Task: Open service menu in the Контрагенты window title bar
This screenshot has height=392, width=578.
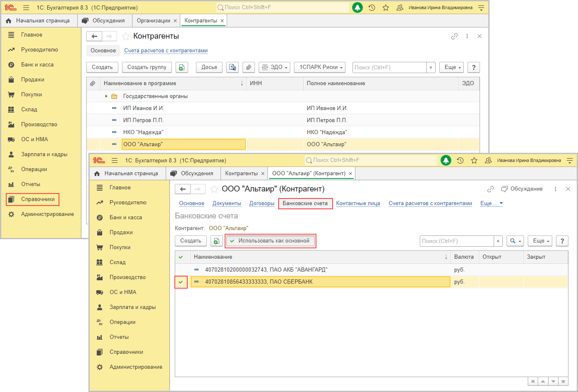Action: tap(481, 7)
